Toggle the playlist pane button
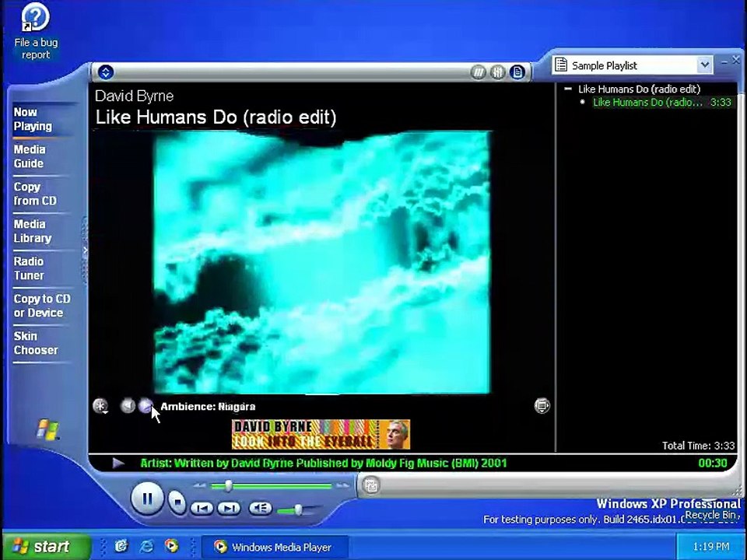 click(517, 72)
